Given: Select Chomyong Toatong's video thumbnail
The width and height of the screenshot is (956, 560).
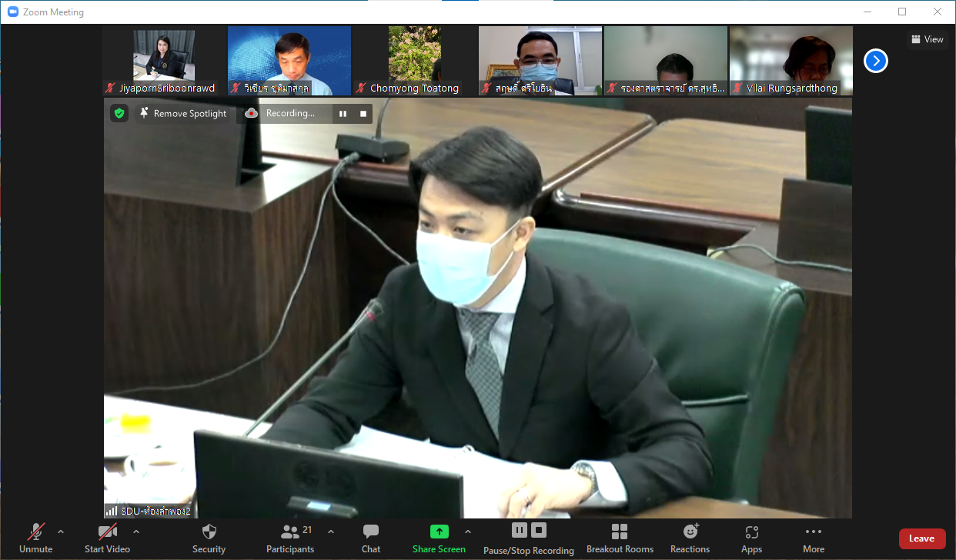Looking at the screenshot, I should (414, 61).
